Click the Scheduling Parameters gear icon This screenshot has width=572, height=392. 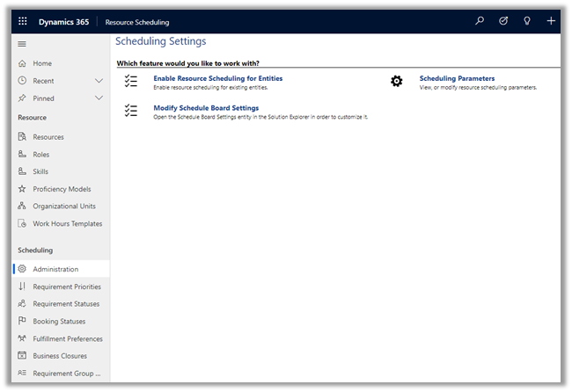point(396,82)
